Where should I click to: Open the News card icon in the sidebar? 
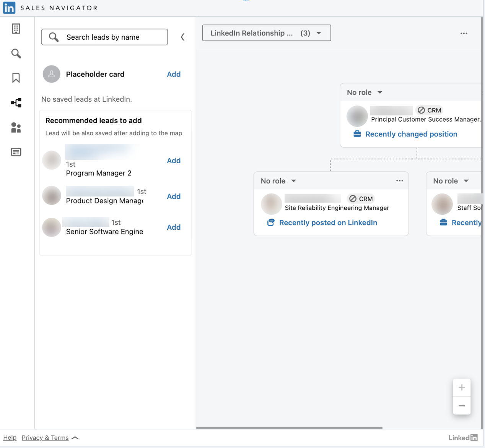(x=16, y=152)
